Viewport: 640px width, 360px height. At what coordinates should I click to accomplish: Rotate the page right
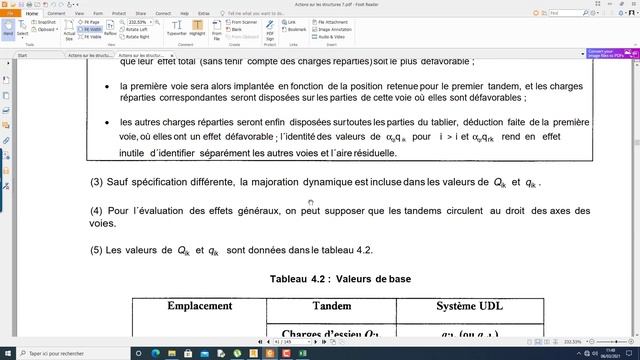[x=135, y=37]
